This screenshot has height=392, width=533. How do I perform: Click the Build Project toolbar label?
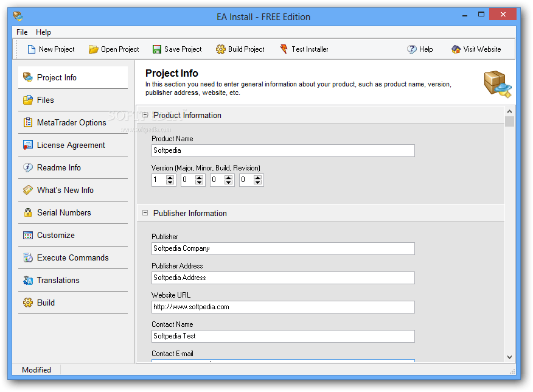pos(246,49)
